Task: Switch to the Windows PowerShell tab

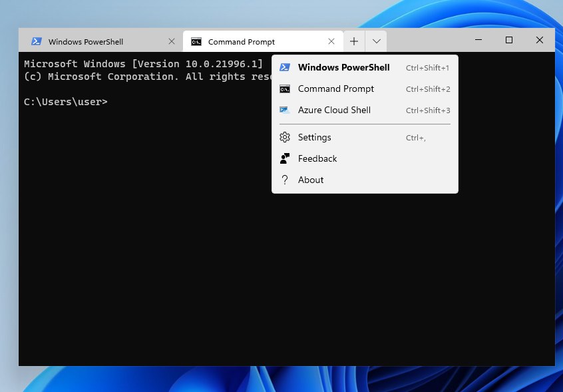Action: point(101,41)
